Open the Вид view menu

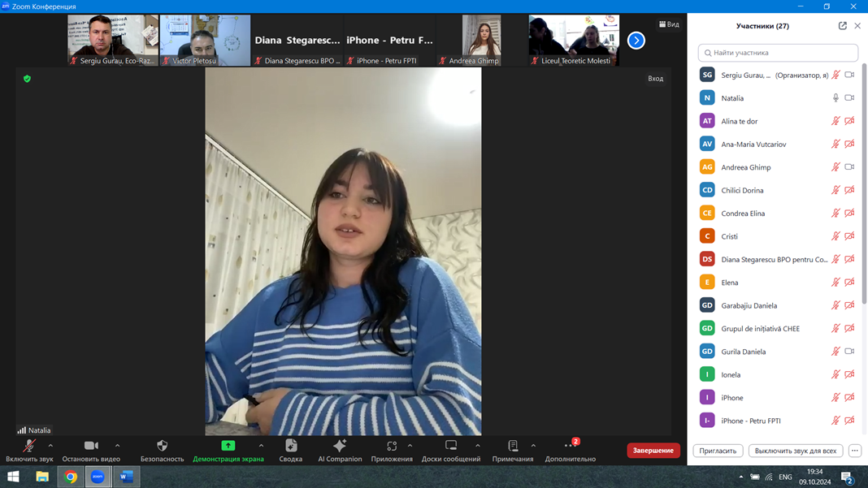pos(669,24)
